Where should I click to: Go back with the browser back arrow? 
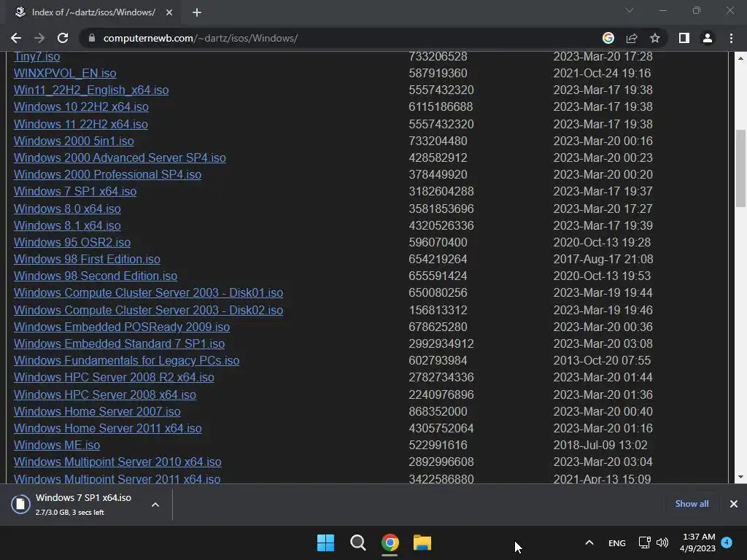click(16, 38)
